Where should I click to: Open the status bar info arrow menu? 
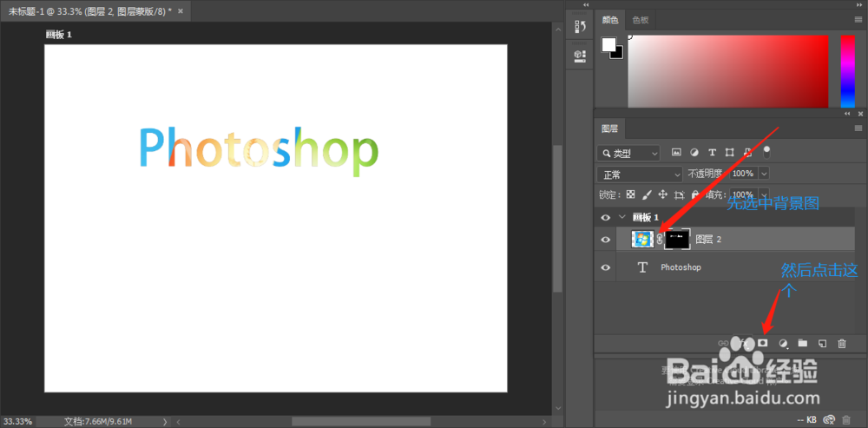click(x=165, y=421)
